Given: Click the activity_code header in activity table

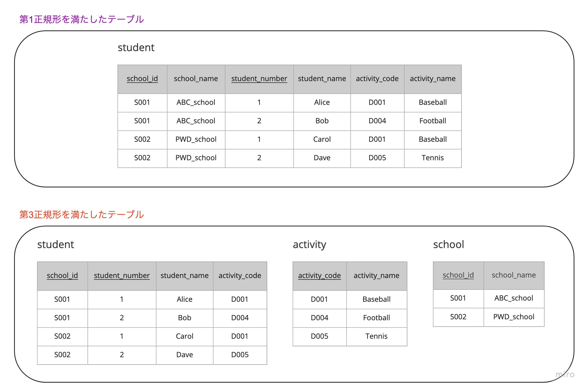Looking at the screenshot, I should click(320, 276).
